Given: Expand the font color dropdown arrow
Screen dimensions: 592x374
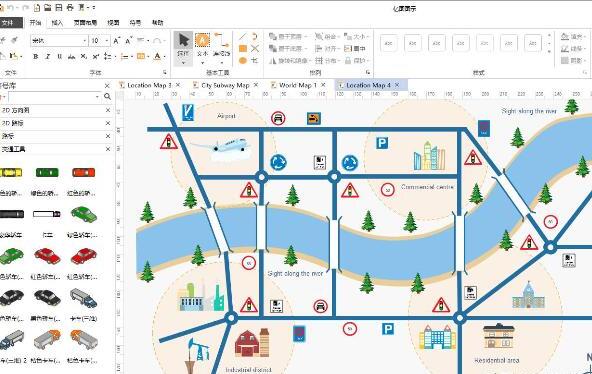Looking at the screenshot, I should coord(165,57).
